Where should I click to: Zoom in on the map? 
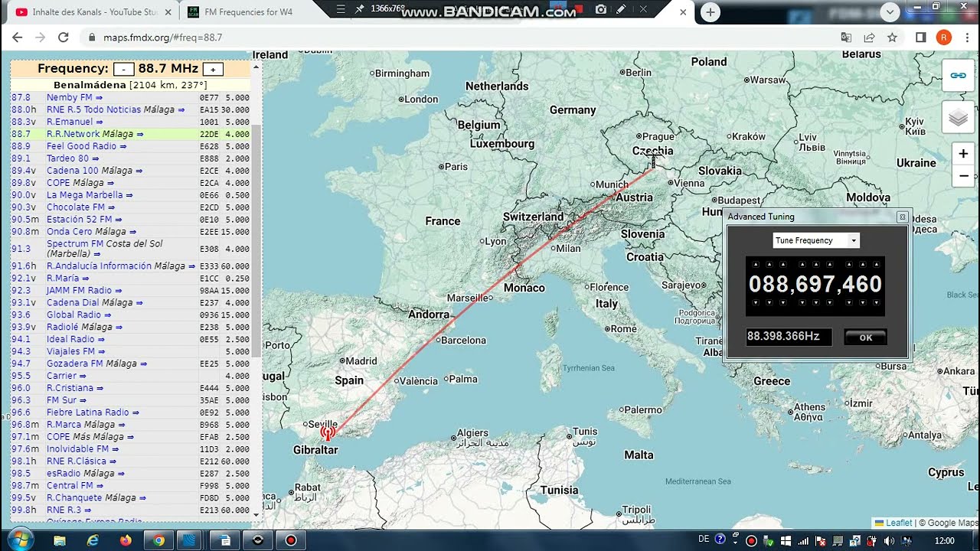coord(963,154)
